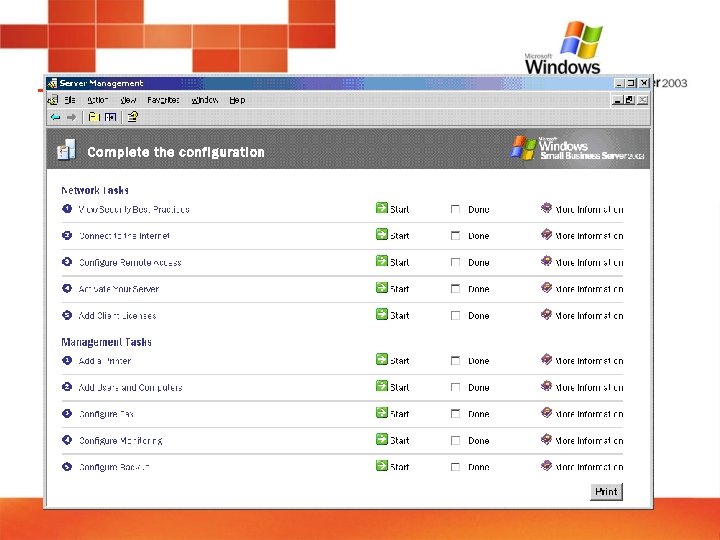Open More Information link for Add a Printer
720x540 pixels.
[x=589, y=361]
